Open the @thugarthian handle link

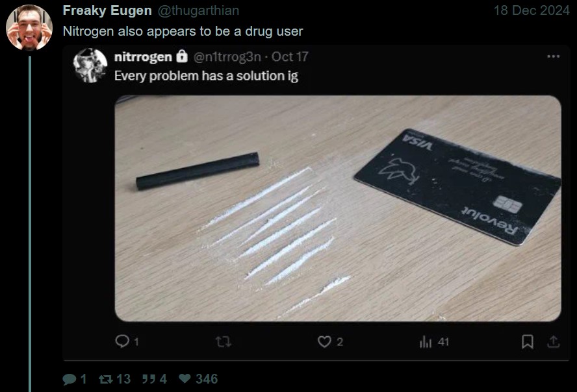[x=198, y=10]
